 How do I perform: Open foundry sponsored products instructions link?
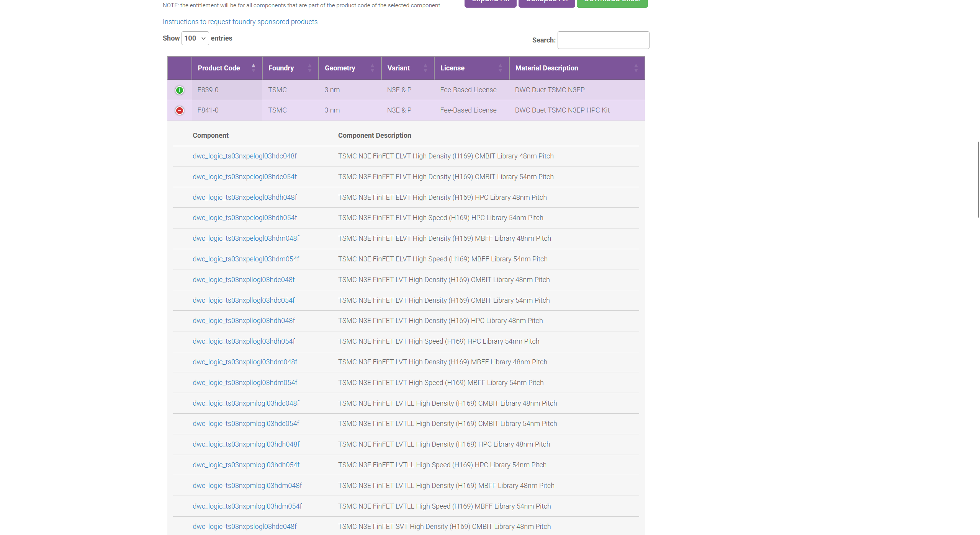240,22
